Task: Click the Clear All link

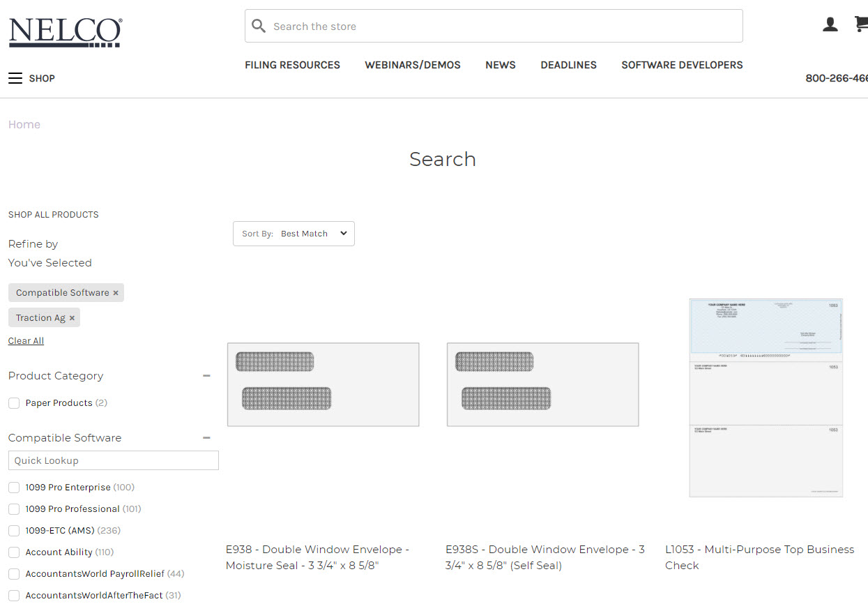Action: coord(26,341)
